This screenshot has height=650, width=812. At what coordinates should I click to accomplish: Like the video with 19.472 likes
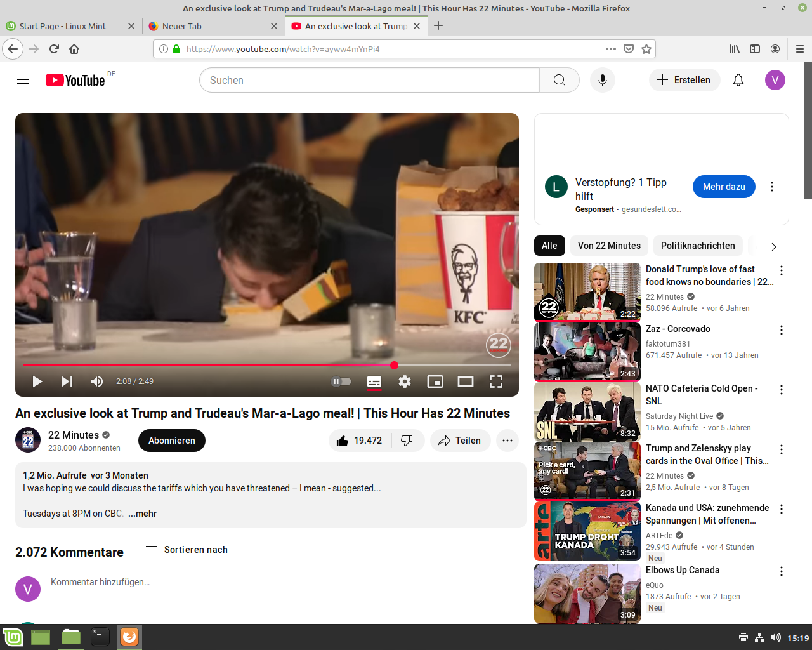[x=360, y=441]
